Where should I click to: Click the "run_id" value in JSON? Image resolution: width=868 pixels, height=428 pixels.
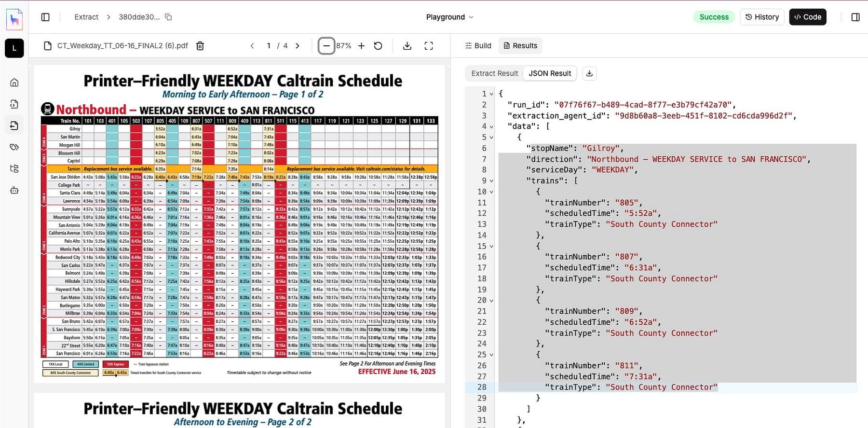[642, 105]
